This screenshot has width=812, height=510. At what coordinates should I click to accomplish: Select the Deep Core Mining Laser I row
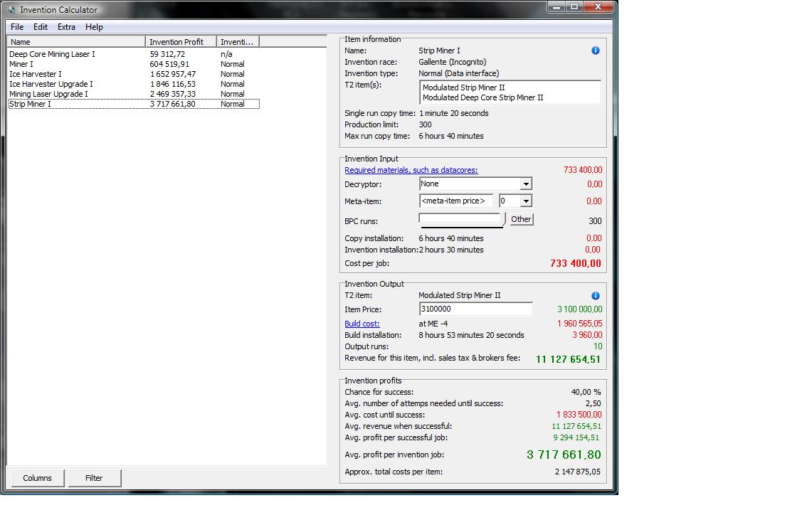tap(134, 54)
